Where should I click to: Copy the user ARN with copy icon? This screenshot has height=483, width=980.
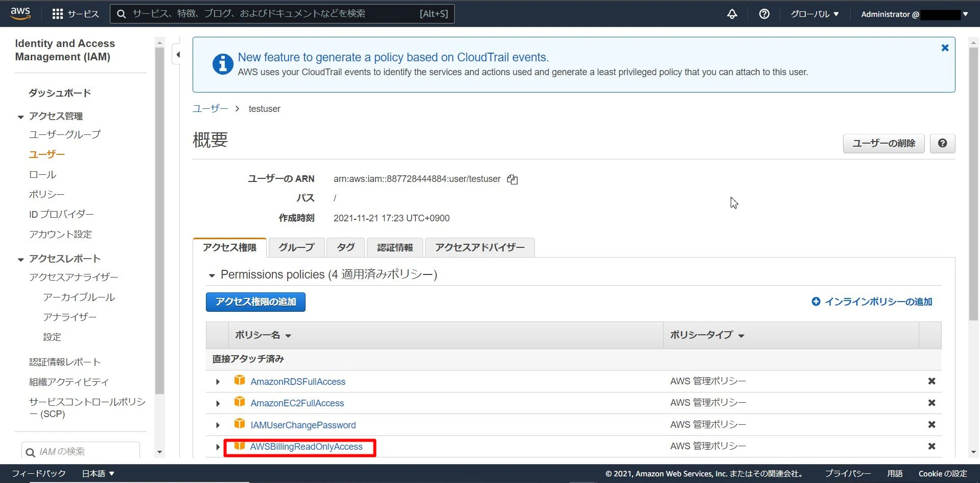click(x=512, y=179)
